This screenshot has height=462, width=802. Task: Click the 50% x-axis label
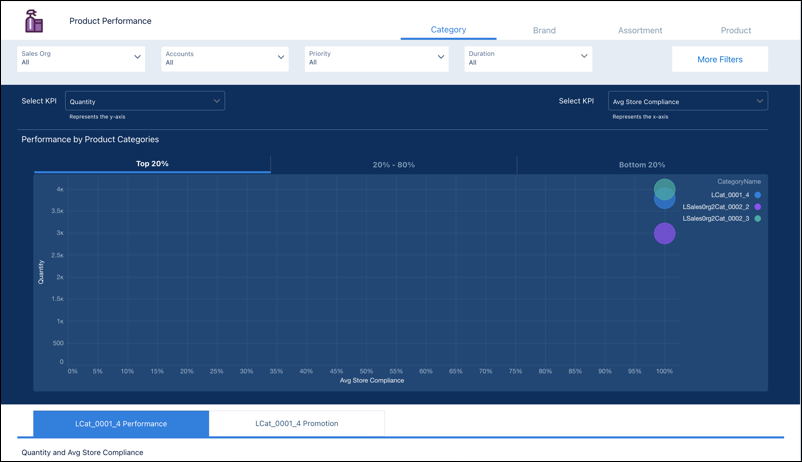click(366, 371)
